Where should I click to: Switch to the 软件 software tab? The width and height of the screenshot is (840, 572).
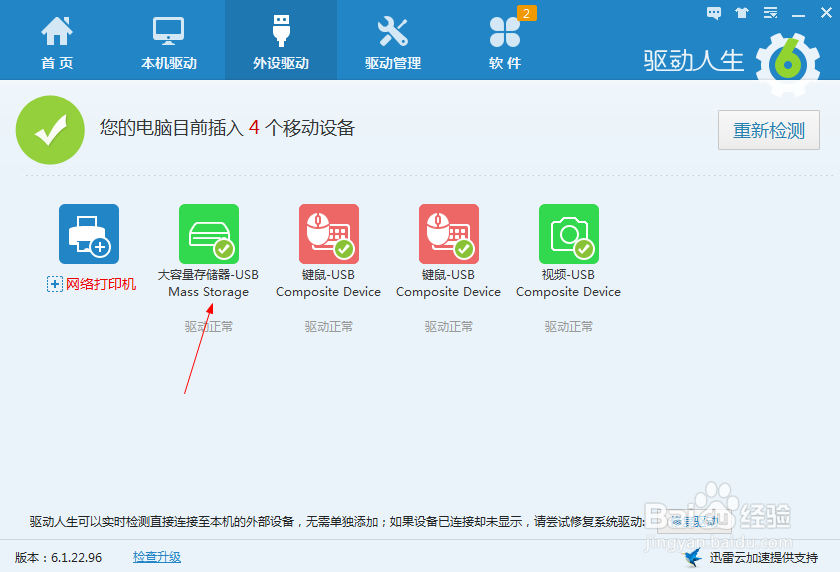coord(505,42)
